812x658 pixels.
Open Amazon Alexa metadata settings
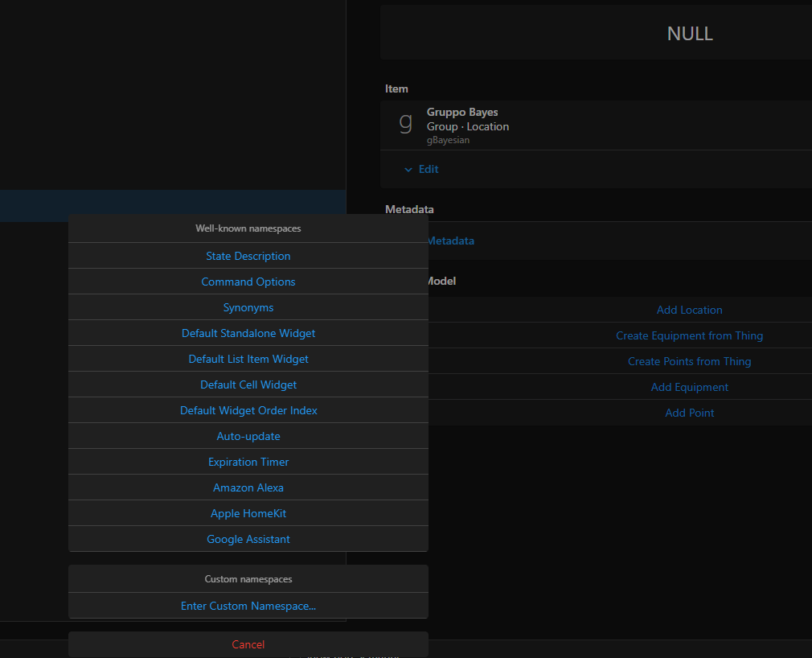pos(248,487)
